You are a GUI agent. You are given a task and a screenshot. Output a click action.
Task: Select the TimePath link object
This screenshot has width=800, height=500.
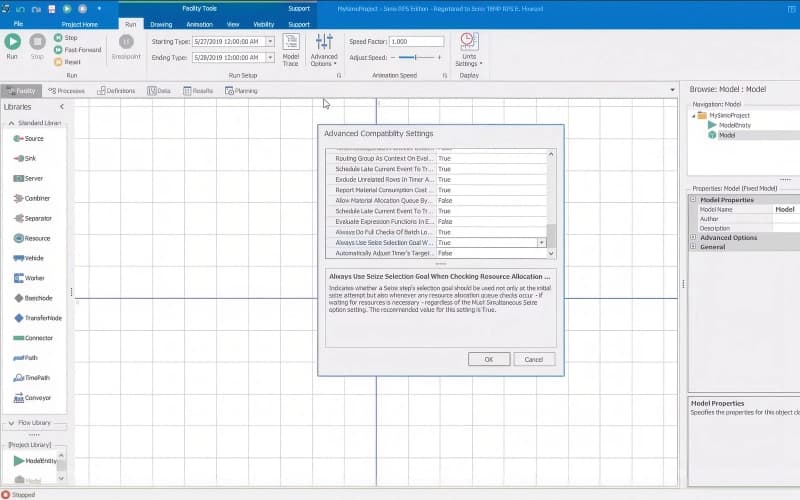(32, 378)
